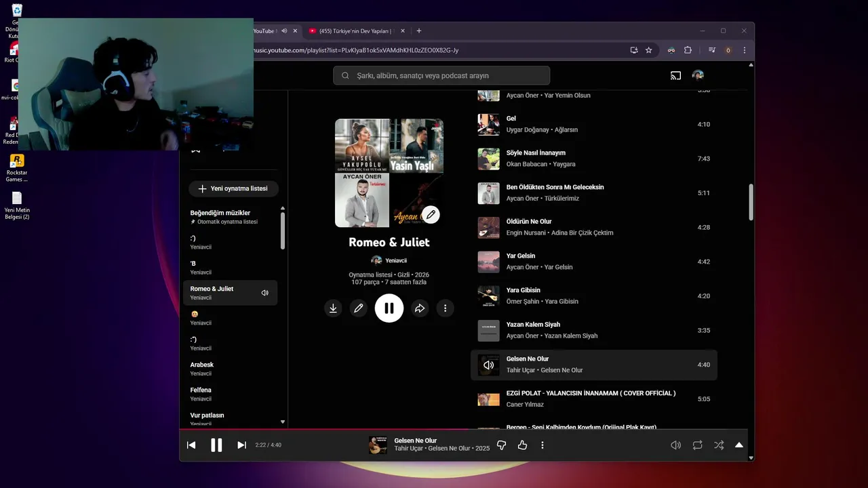Screen dimensions: 868x488
Task: Open playlist three-dot menu beside share
Action: [x=445, y=308]
